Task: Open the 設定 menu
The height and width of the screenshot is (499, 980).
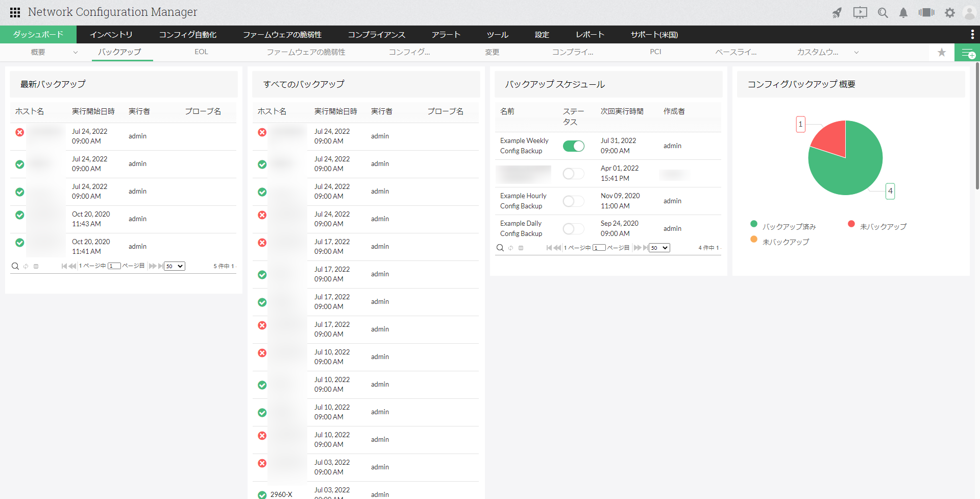Action: click(542, 35)
